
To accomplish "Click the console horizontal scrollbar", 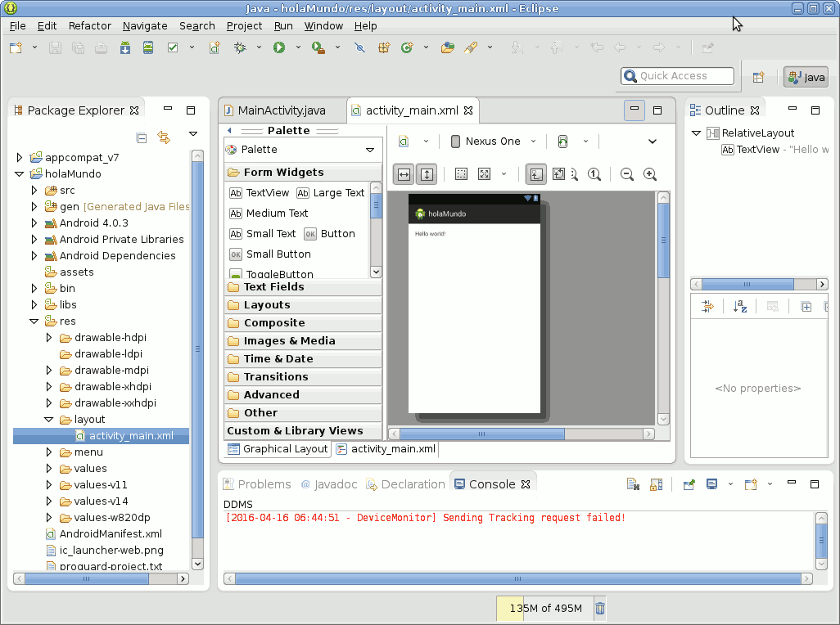I will [517, 578].
